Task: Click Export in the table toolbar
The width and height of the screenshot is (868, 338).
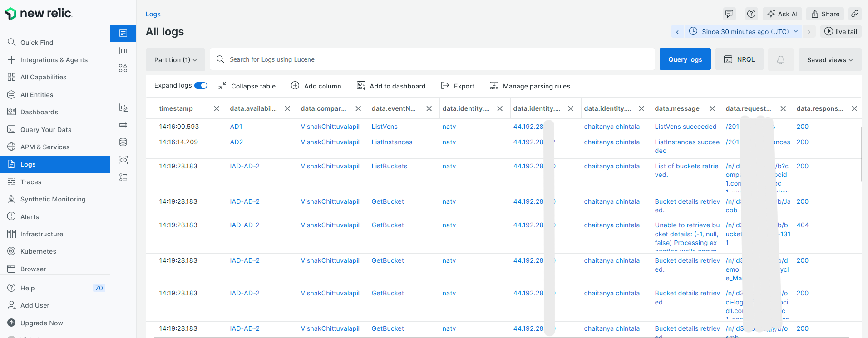Action: (x=458, y=86)
